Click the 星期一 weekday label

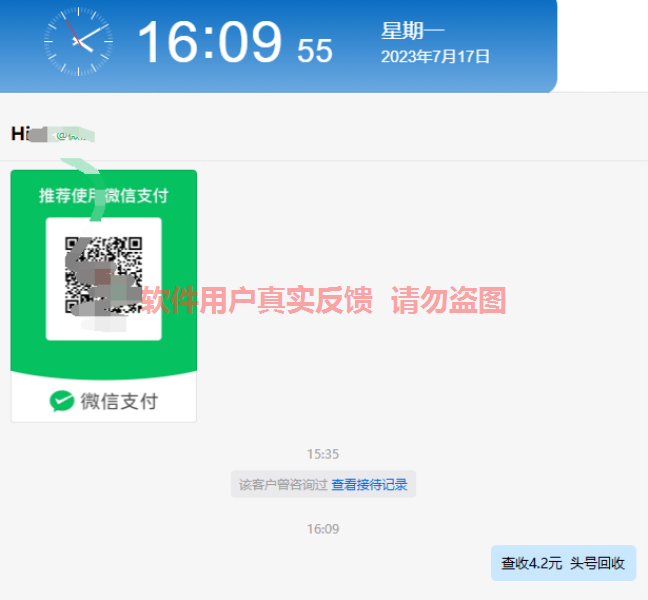pyautogui.click(x=412, y=31)
